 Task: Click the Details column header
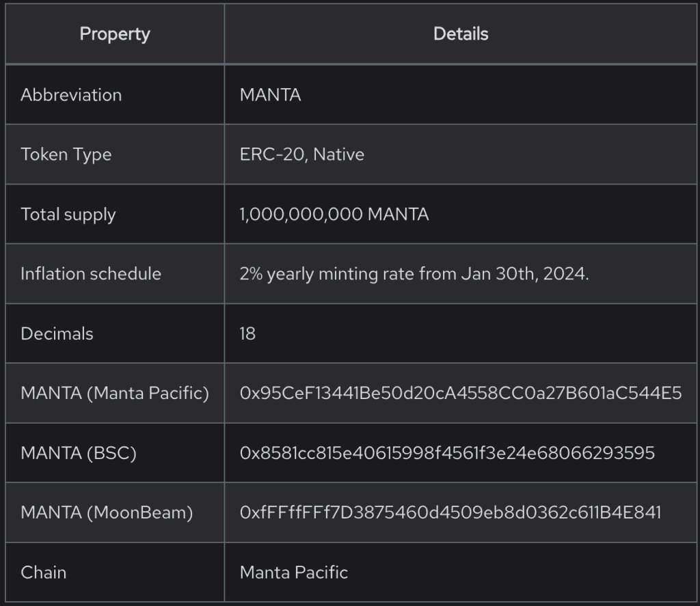click(461, 34)
